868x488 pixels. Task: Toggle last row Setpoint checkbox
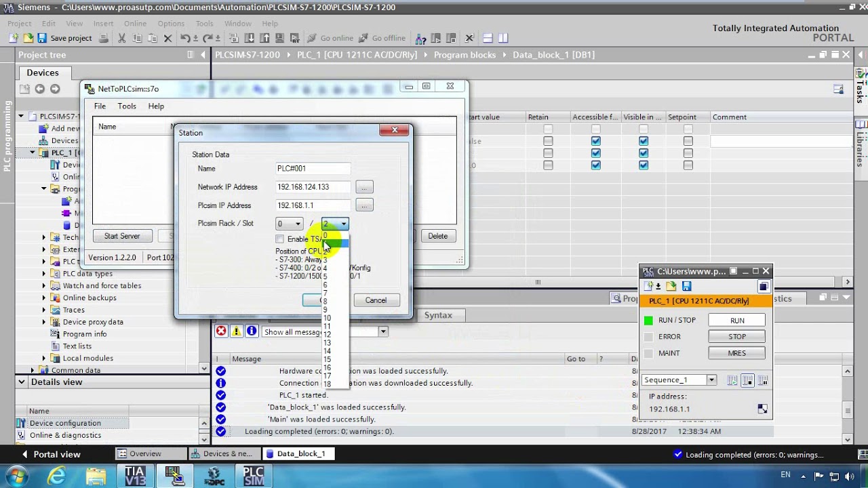pyautogui.click(x=688, y=165)
